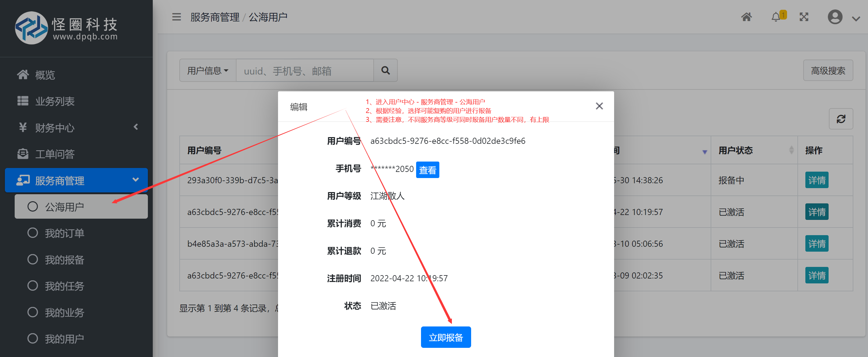Open 工单问答 in the sidebar
Screen dimensions: 868x357
tap(55, 154)
